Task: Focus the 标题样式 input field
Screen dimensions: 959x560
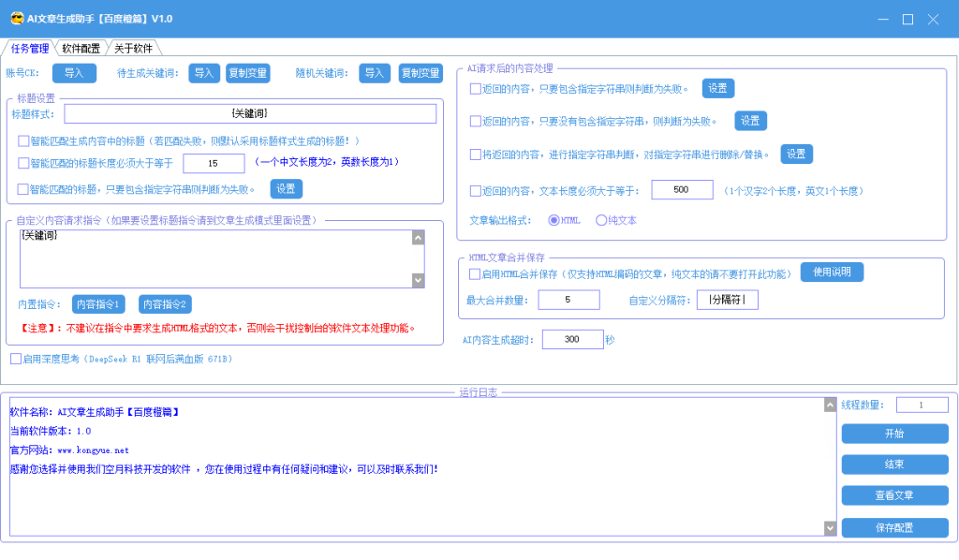Action: pos(250,113)
